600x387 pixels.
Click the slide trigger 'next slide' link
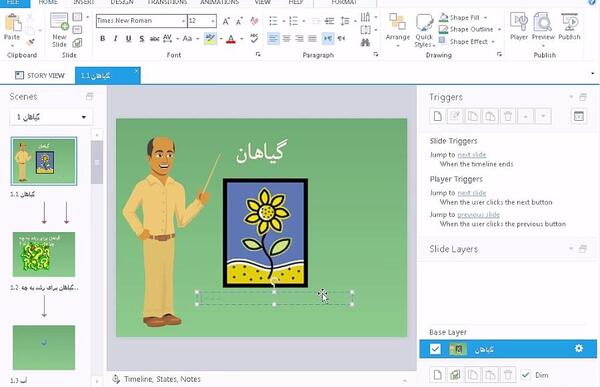click(472, 155)
